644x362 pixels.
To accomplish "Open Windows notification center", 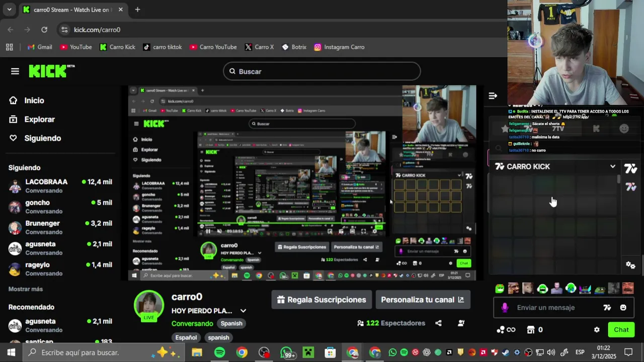I will coord(628,352).
